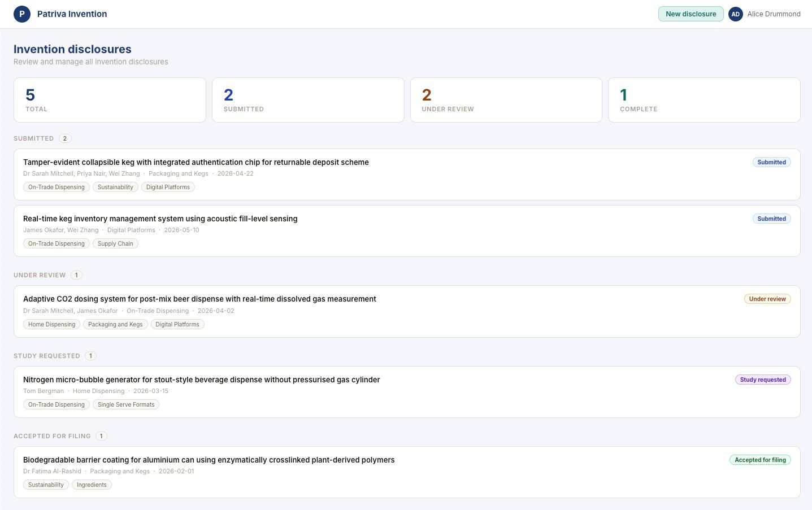812x510 pixels.
Task: Click On-Trade Dispensing tag on keg inventory row
Action: [x=57, y=243]
